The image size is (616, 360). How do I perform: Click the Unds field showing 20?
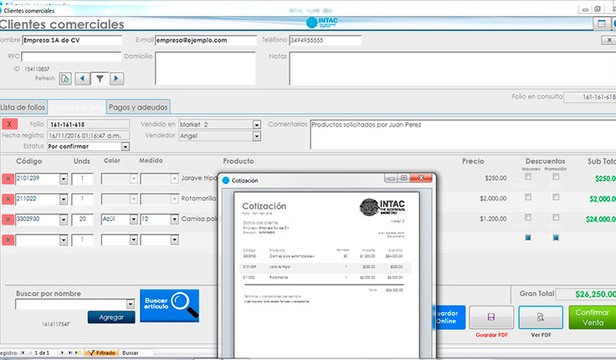(x=82, y=219)
